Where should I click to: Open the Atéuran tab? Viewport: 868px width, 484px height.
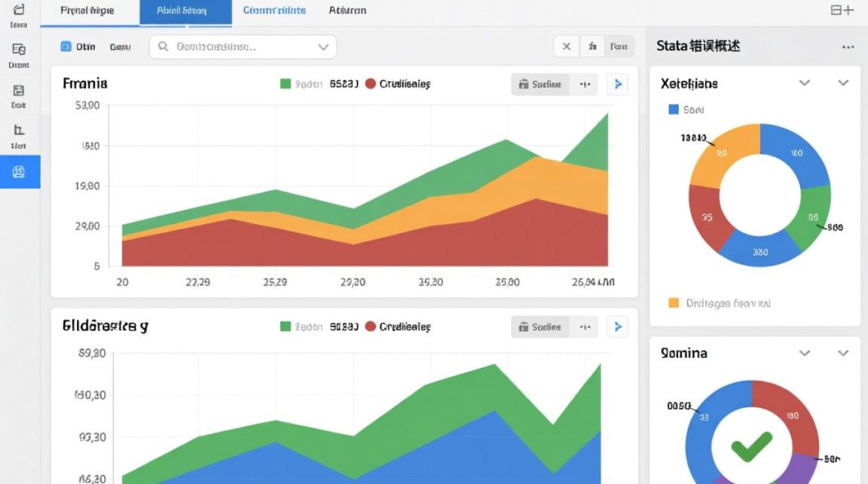pos(347,10)
